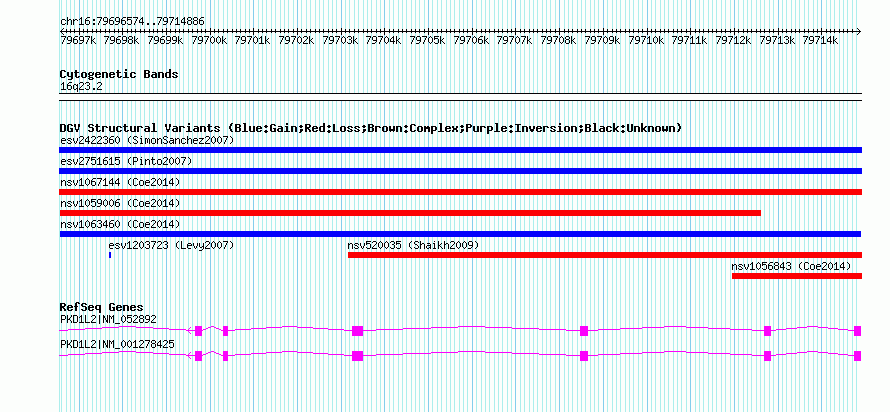The width and height of the screenshot is (890, 412).
Task: Open the nsv1059006 (Coe2014) label
Action: click(120, 203)
